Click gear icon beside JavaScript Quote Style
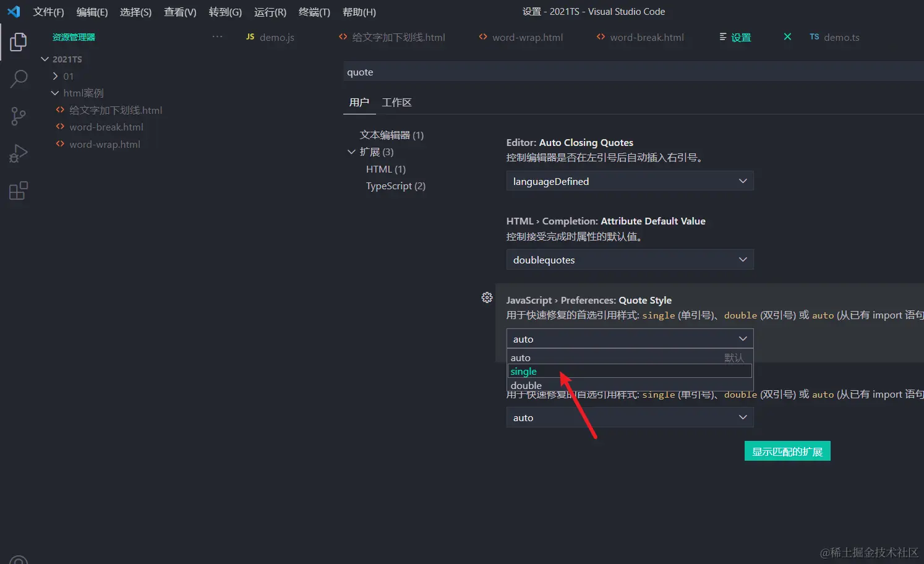This screenshot has width=924, height=564. pyautogui.click(x=487, y=297)
